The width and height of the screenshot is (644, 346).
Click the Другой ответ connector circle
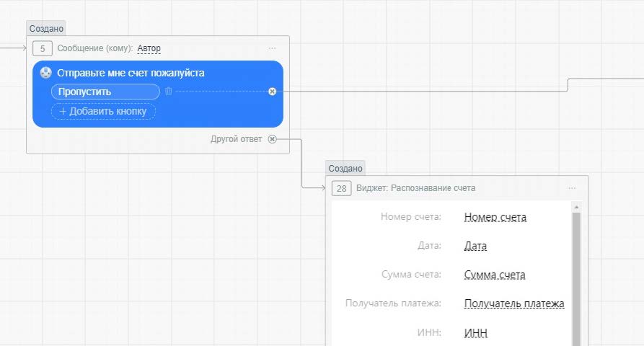coord(272,139)
